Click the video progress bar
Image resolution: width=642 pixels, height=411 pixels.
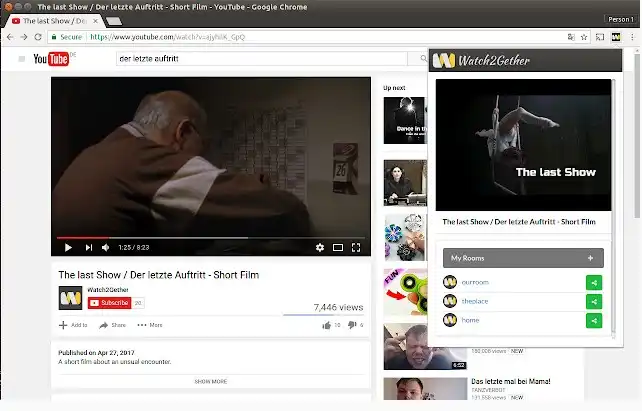[210, 237]
